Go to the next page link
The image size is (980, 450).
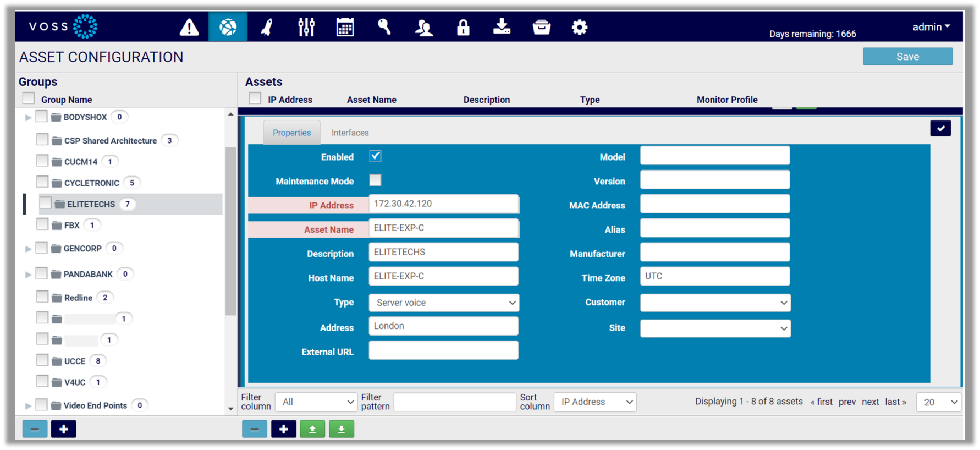(x=870, y=402)
